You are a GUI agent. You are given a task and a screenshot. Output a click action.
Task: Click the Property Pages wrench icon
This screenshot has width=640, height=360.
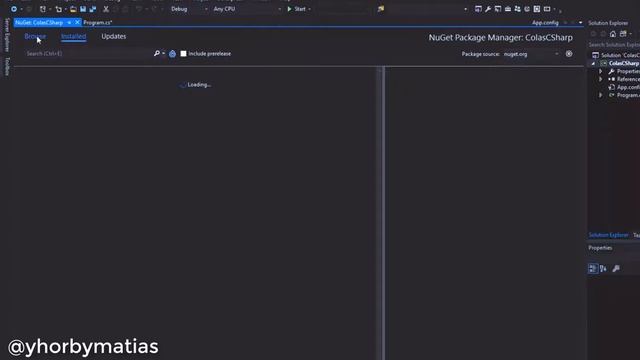[x=616, y=268]
